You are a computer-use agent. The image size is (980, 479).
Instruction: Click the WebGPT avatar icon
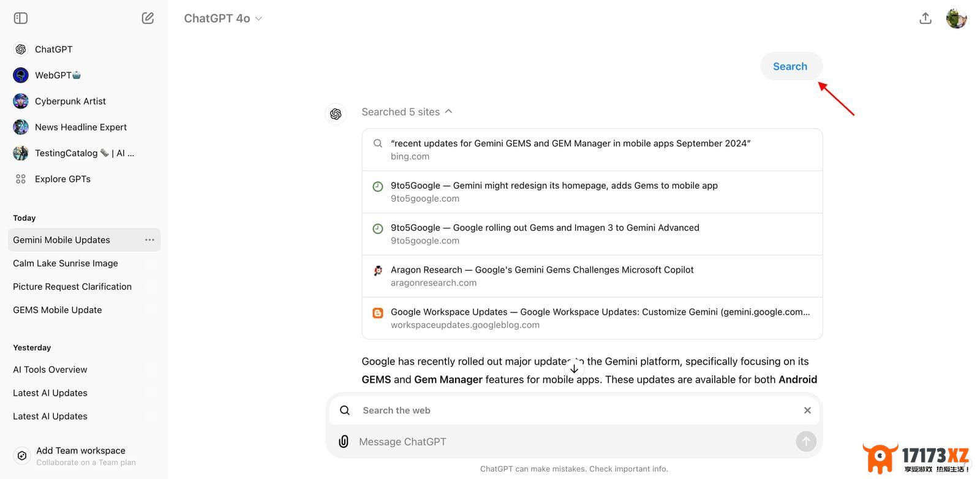(x=21, y=75)
